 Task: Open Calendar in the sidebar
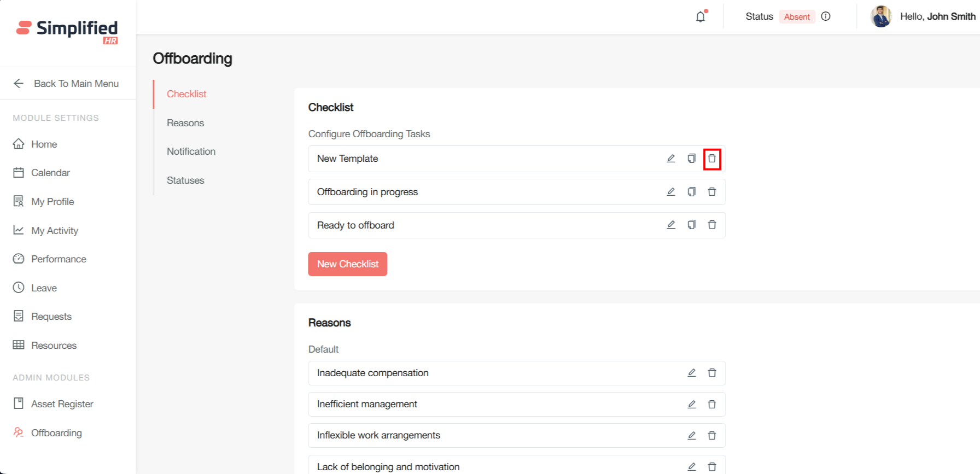click(x=50, y=173)
